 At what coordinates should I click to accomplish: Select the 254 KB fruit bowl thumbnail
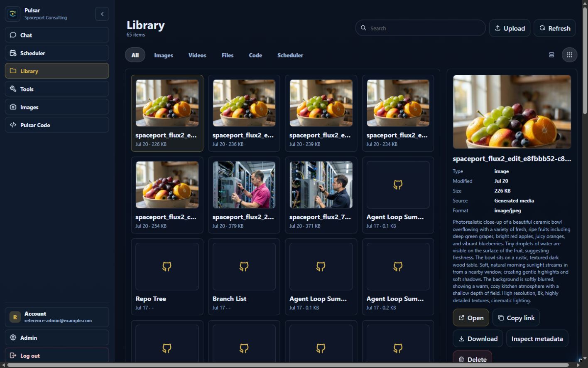pyautogui.click(x=167, y=185)
